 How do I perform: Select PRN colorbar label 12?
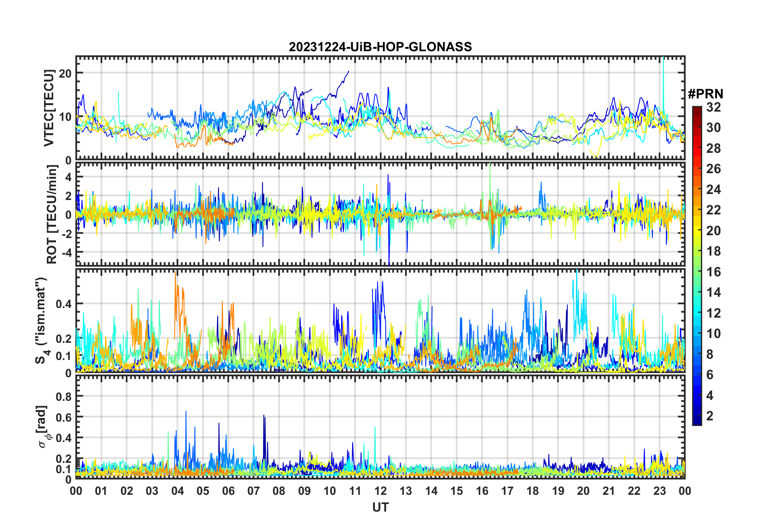tap(714, 313)
